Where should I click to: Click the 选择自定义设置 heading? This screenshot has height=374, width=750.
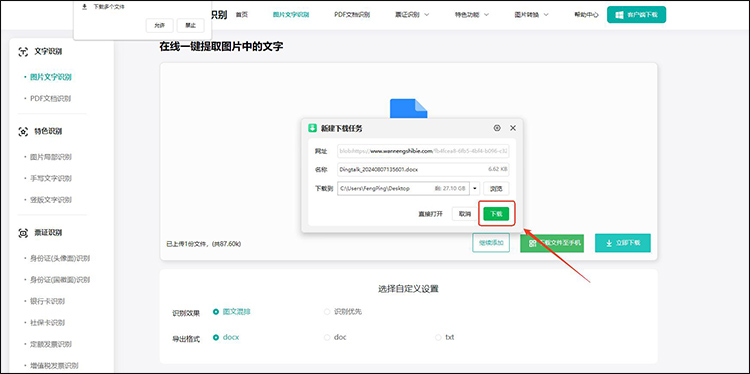click(x=408, y=288)
